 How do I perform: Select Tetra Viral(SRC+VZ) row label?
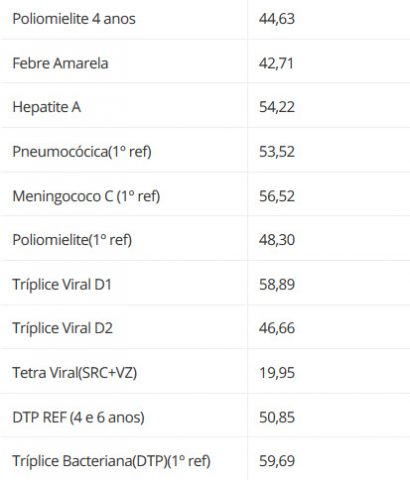click(75, 373)
